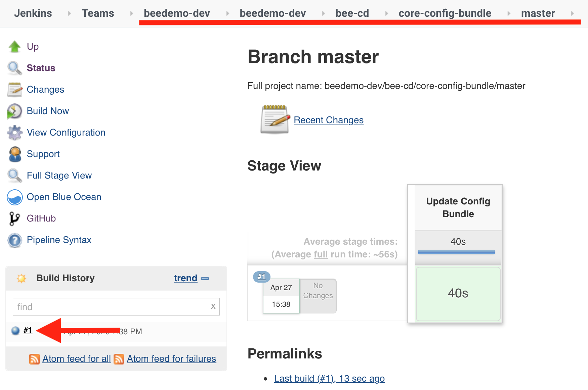Collapse Build History with minus icon
This screenshot has height=390, width=588.
tap(205, 278)
